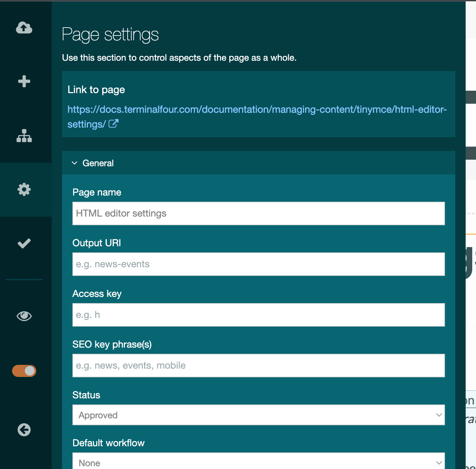Focus the Access key input field

258,315
